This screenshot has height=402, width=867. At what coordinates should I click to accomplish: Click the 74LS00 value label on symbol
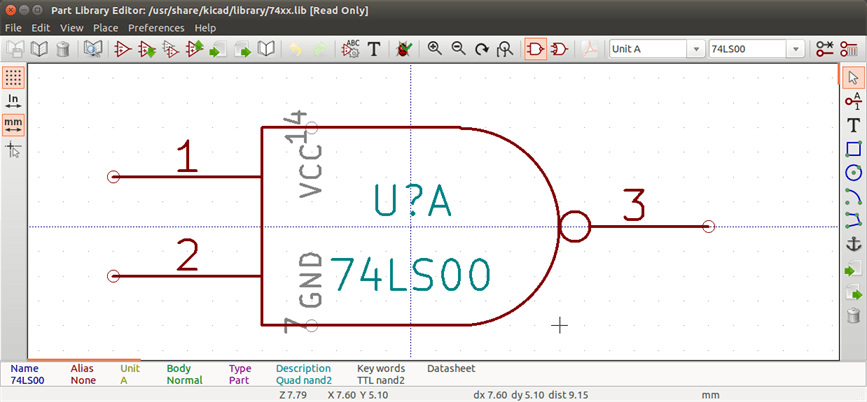(x=410, y=274)
